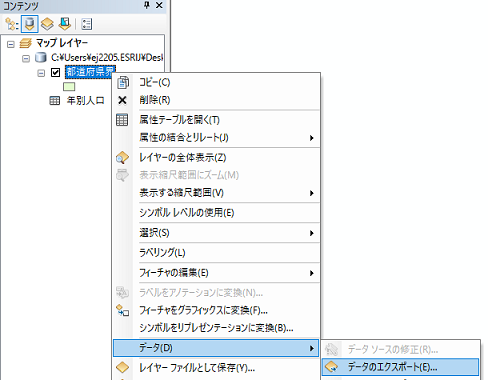Collapse the 都道府県界 layer legend

[x=41, y=73]
